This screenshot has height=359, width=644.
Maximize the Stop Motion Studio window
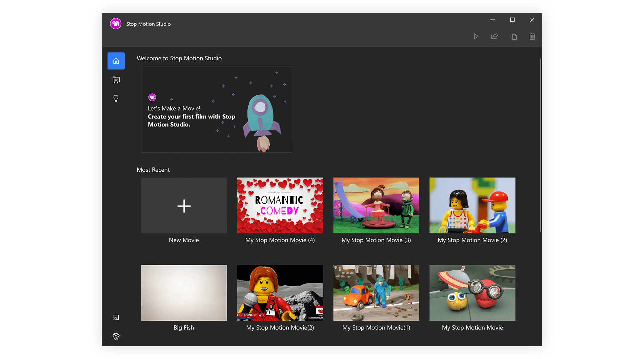pos(512,20)
